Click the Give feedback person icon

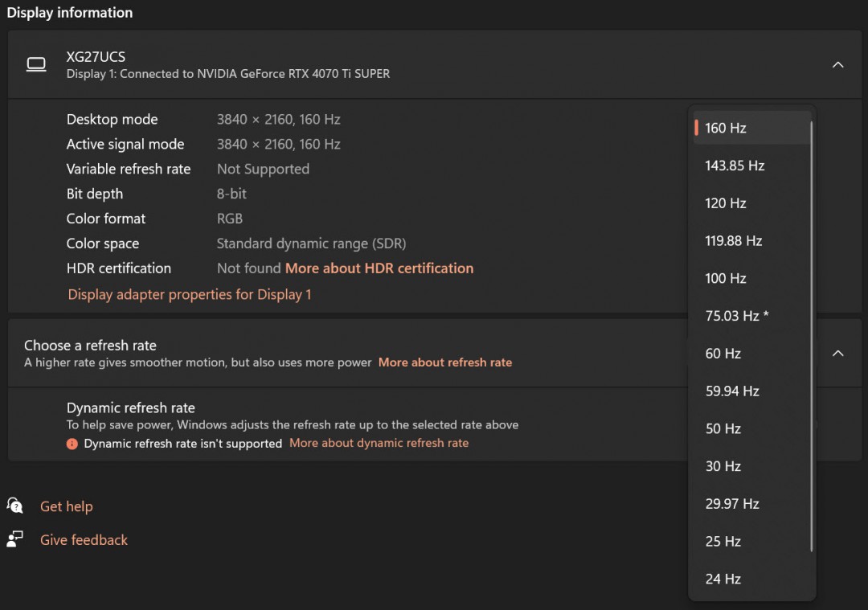(15, 539)
